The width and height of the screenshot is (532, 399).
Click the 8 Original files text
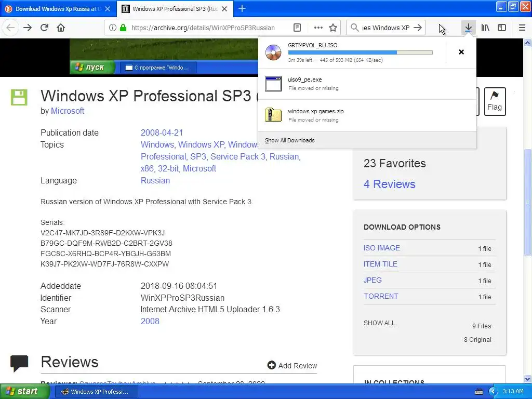tap(477, 340)
